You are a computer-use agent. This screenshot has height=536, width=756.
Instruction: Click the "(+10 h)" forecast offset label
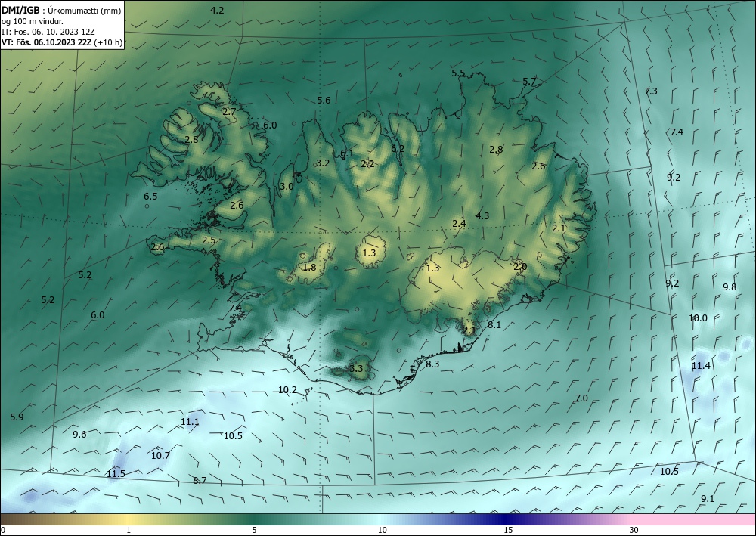108,42
